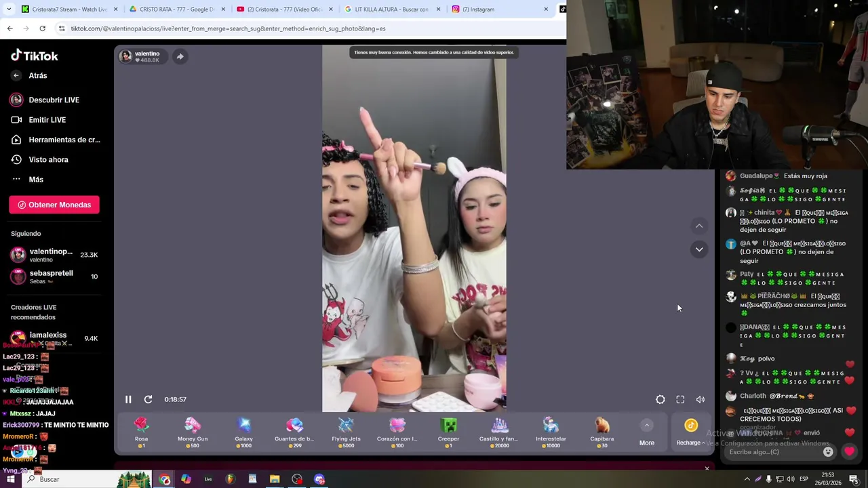Send a heart like in chat

(849, 451)
